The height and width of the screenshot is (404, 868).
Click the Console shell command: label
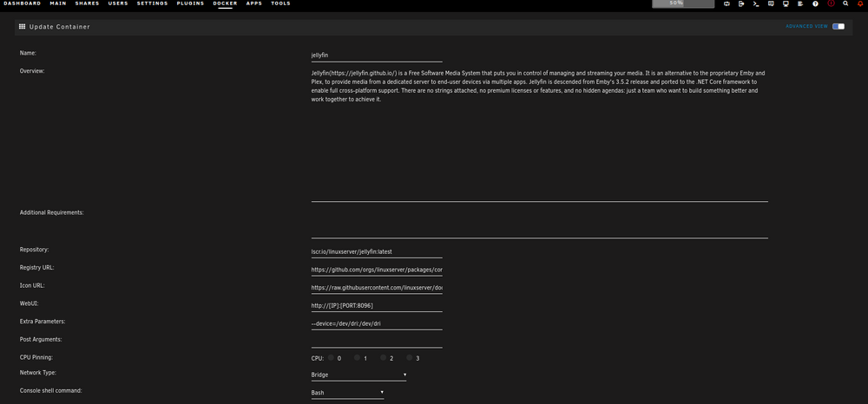[x=51, y=390]
